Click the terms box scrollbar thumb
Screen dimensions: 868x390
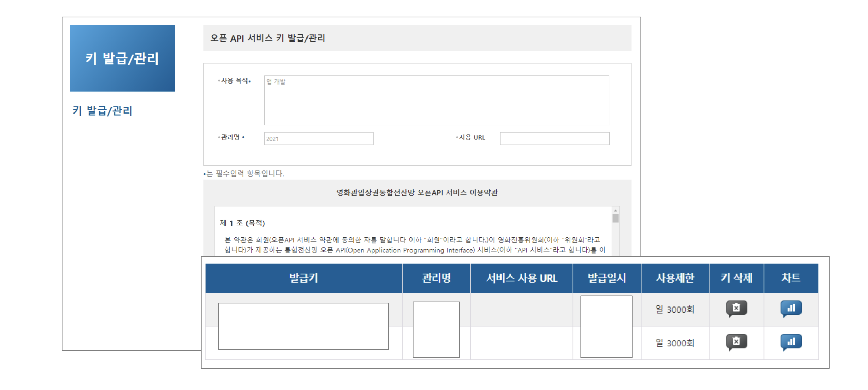615,218
